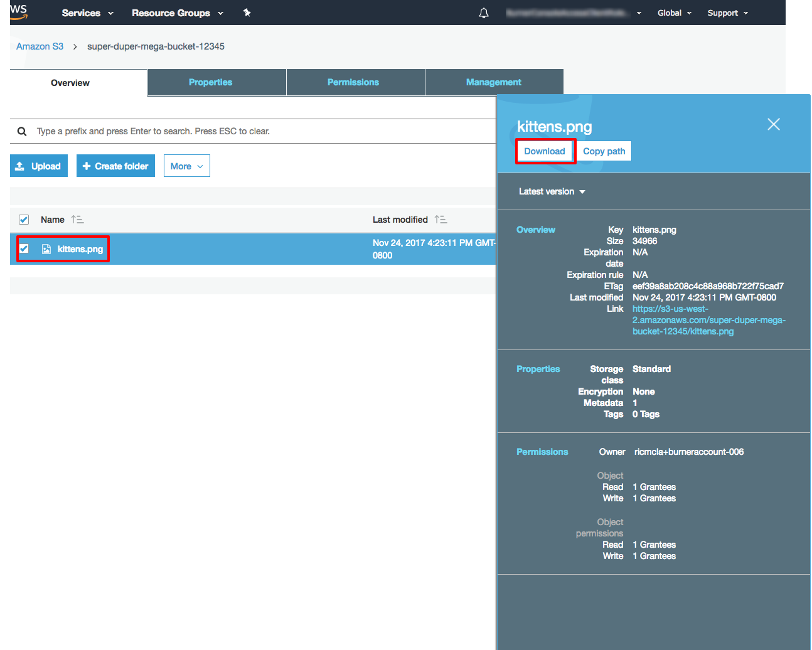Click the pin shortcut icon in navbar

pos(247,13)
